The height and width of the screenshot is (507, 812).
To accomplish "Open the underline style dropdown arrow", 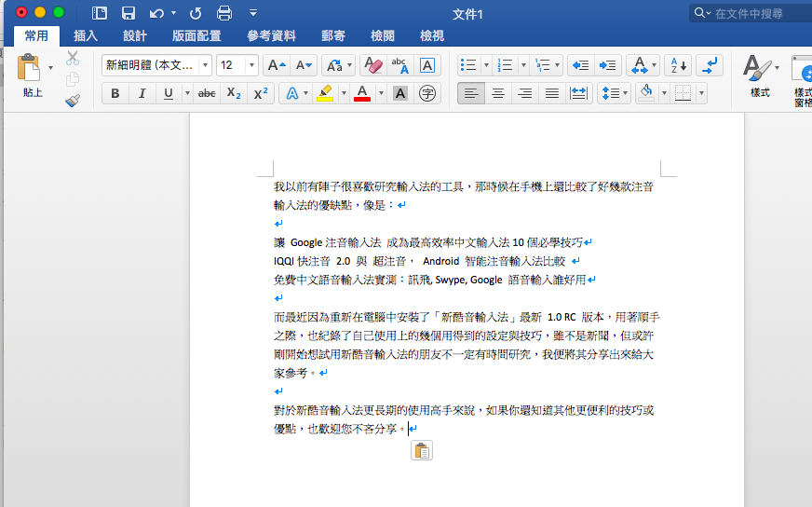I will coord(187,93).
